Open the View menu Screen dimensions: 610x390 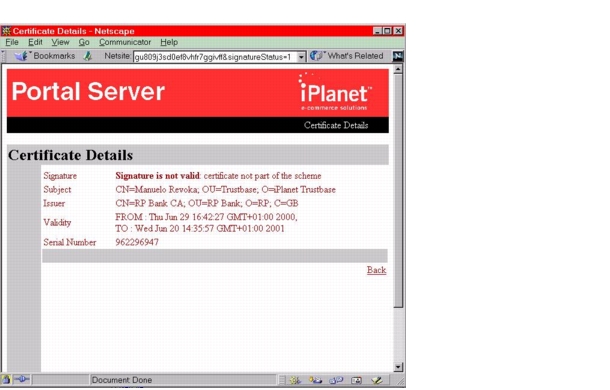coord(60,42)
